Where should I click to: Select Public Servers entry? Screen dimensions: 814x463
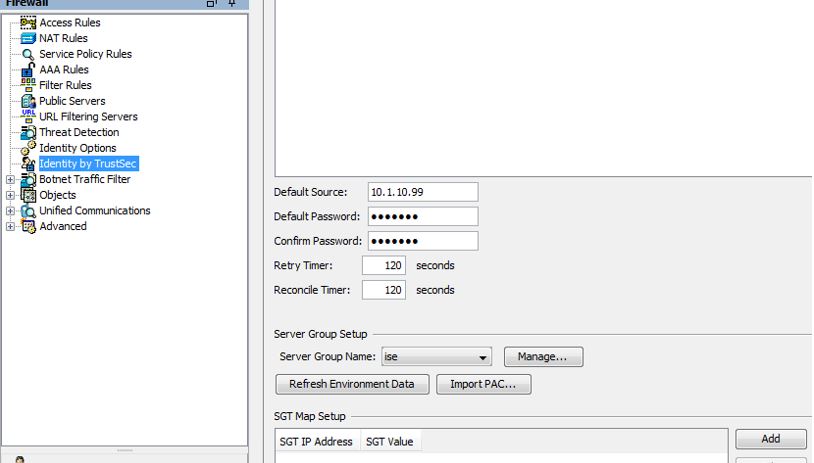(x=72, y=101)
